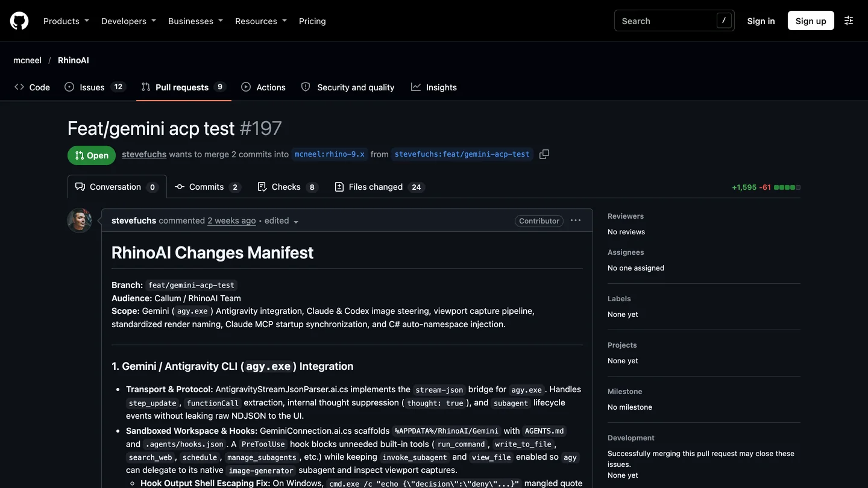
Task: Open Security and quality tab
Action: point(348,87)
